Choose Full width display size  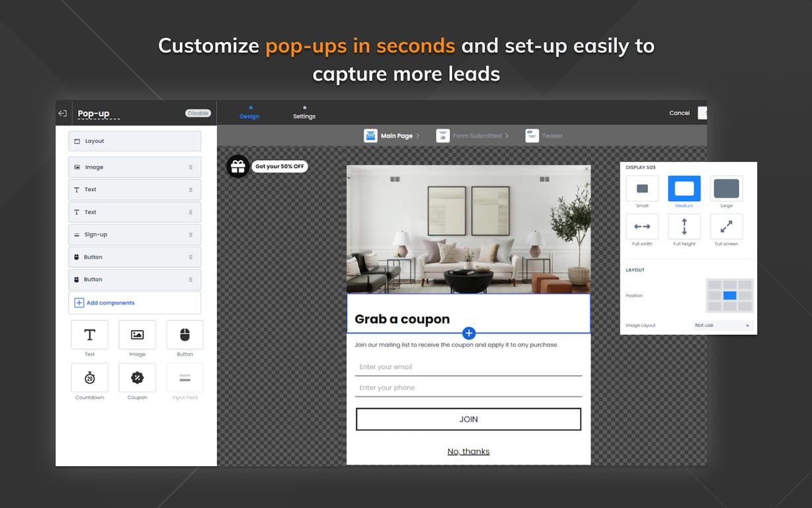(x=642, y=226)
